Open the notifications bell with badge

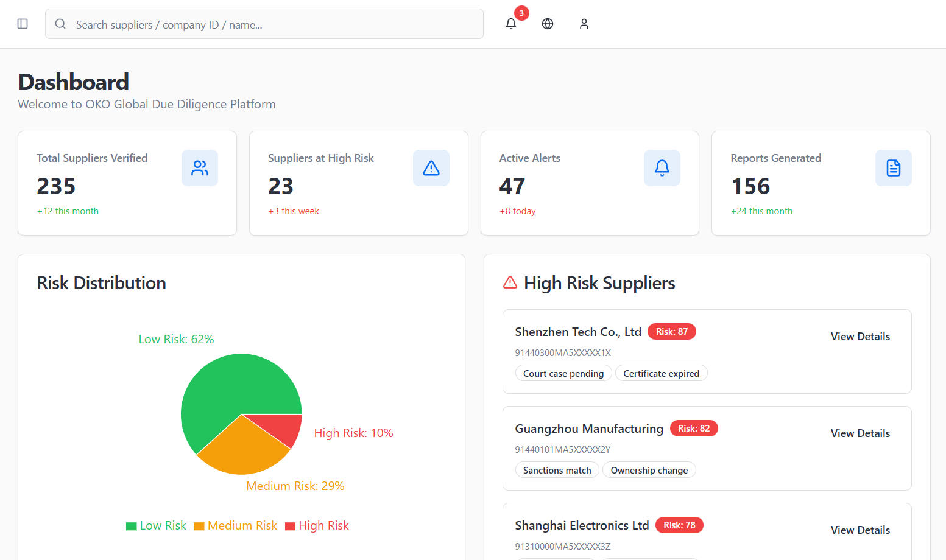[511, 24]
